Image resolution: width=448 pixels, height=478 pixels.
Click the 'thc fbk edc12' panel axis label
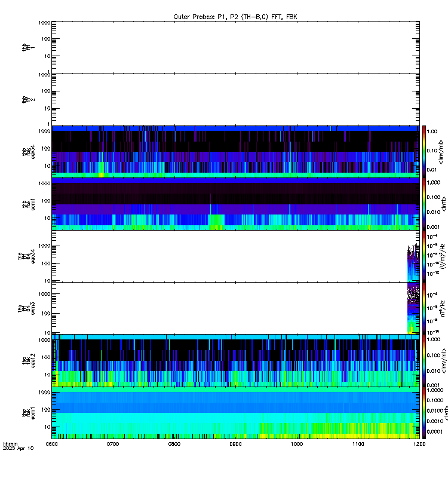point(28,361)
